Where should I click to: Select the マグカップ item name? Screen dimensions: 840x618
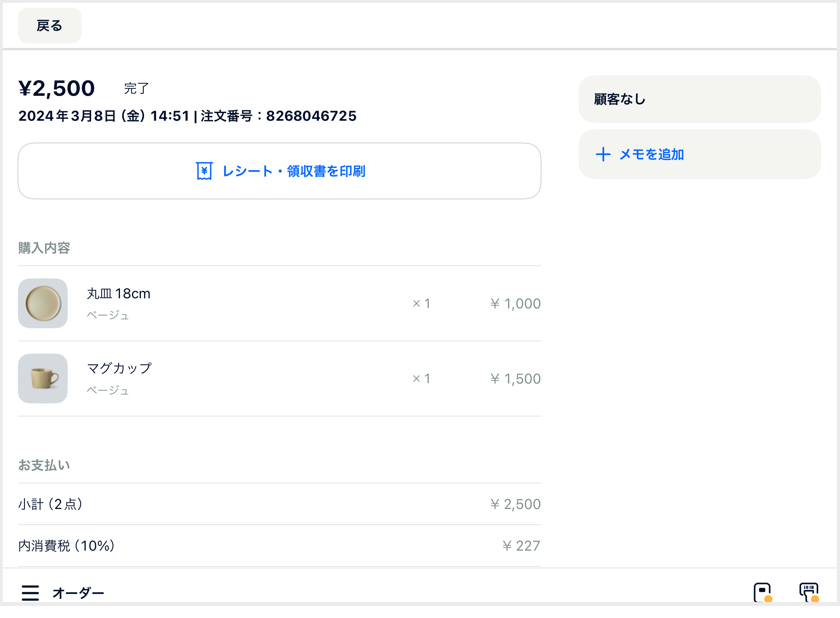pyautogui.click(x=119, y=368)
